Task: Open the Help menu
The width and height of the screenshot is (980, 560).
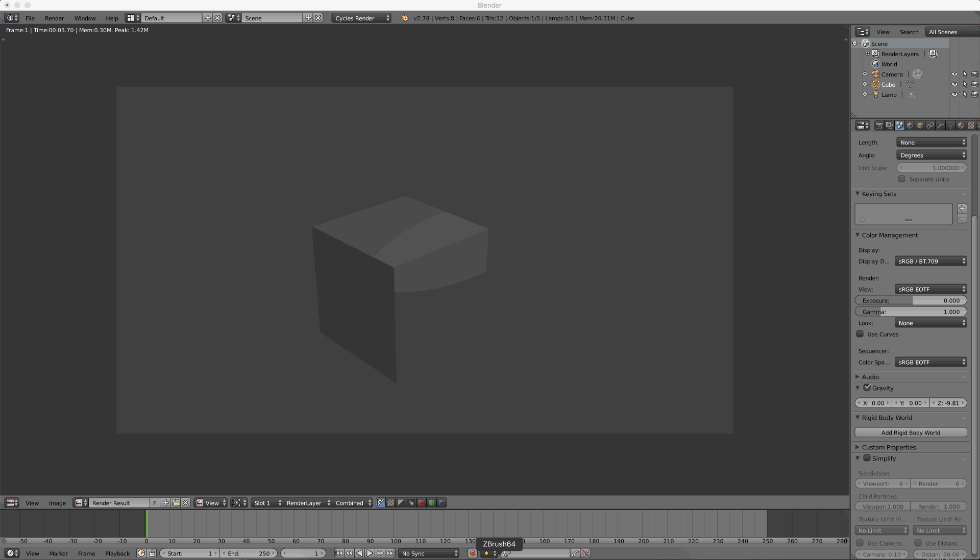Action: 112,18
